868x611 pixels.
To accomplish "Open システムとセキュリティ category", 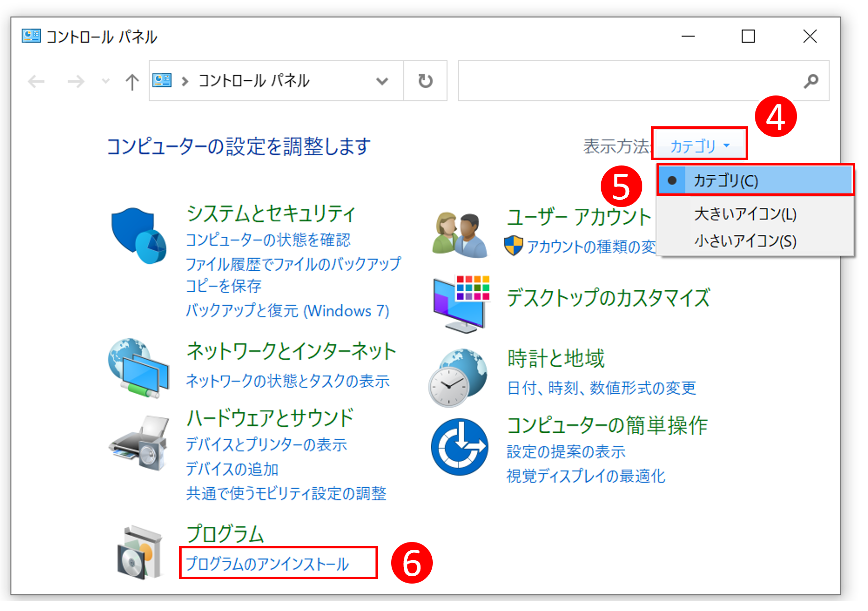I will 271,213.
